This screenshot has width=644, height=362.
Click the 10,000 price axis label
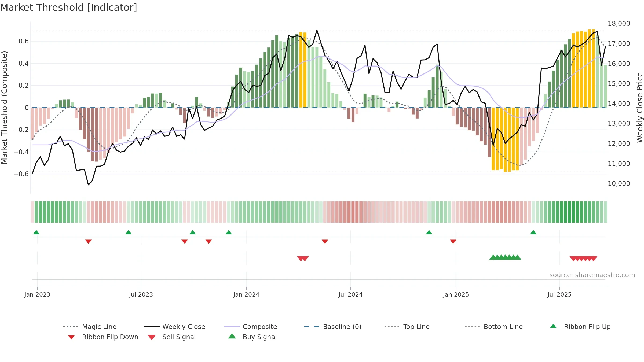coord(619,184)
